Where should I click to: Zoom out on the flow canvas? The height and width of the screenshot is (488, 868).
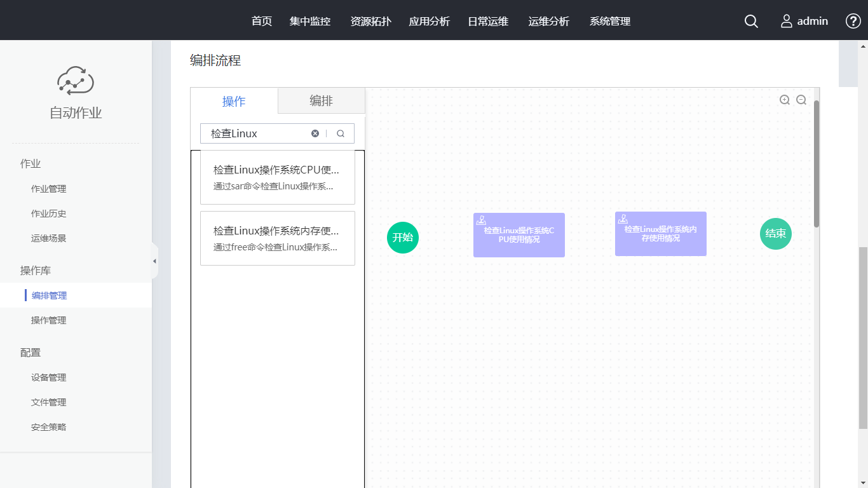point(801,100)
